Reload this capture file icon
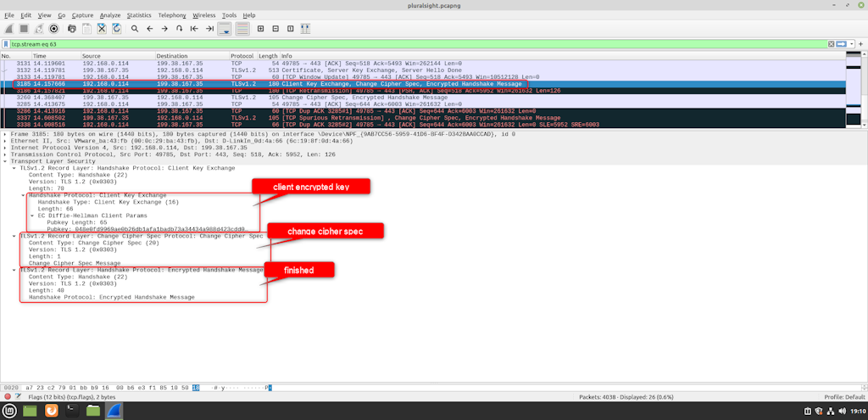 click(117, 28)
